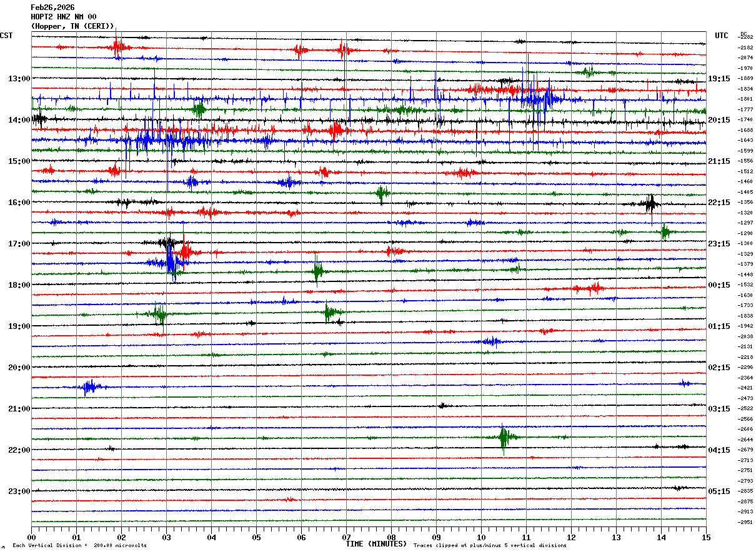Click the '03:15' UTC time label
The image size is (756, 554).
tap(719, 409)
